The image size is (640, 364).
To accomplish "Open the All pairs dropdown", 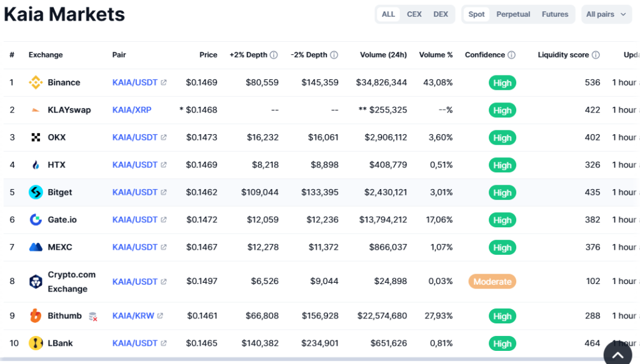I will click(x=606, y=14).
